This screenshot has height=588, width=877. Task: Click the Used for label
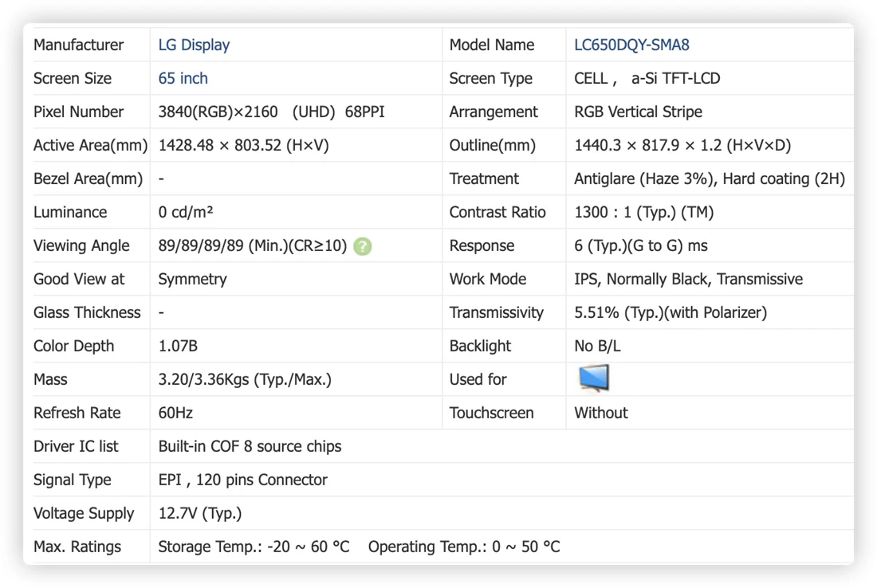click(x=478, y=379)
